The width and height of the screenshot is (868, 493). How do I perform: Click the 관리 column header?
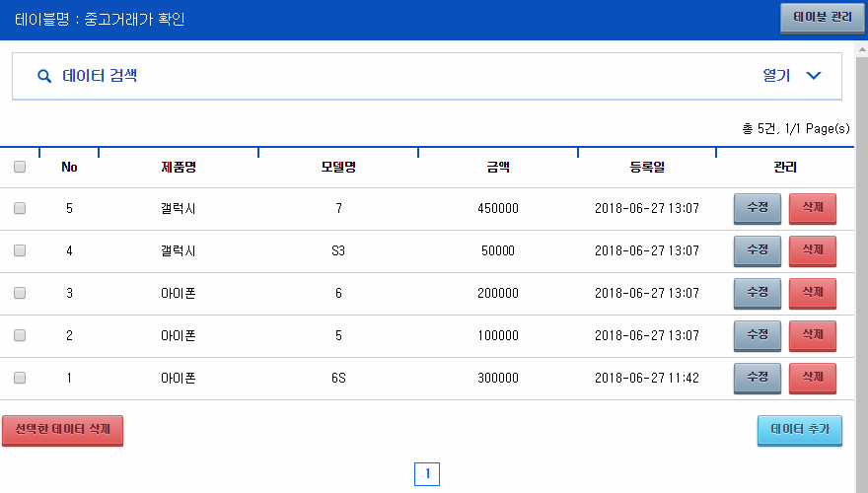pyautogui.click(x=785, y=167)
